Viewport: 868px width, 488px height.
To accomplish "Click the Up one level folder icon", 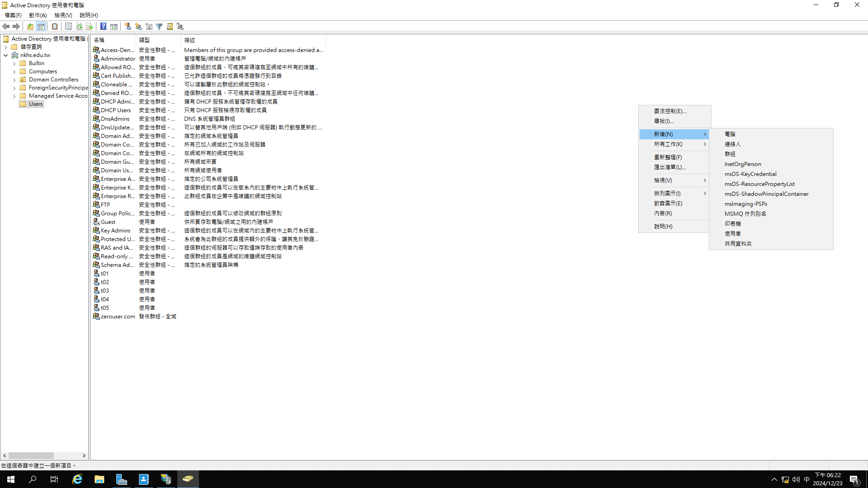I will pos(30,27).
